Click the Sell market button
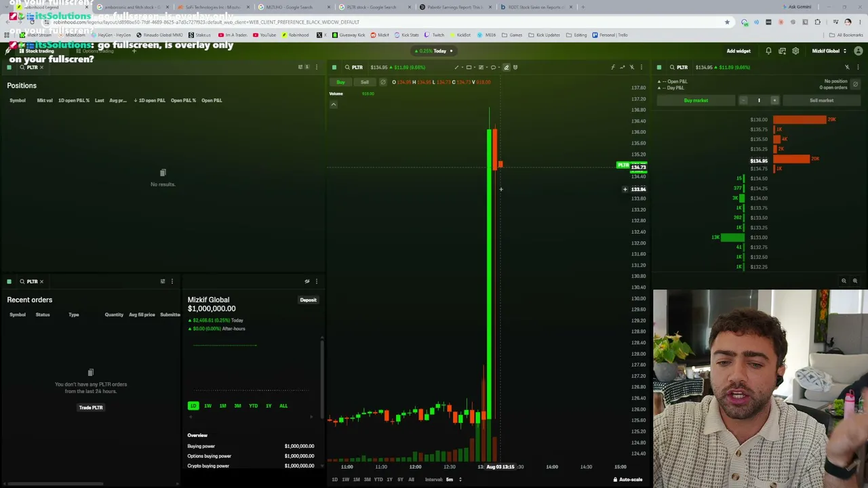Screen dimensions: 868x488 [821, 100]
